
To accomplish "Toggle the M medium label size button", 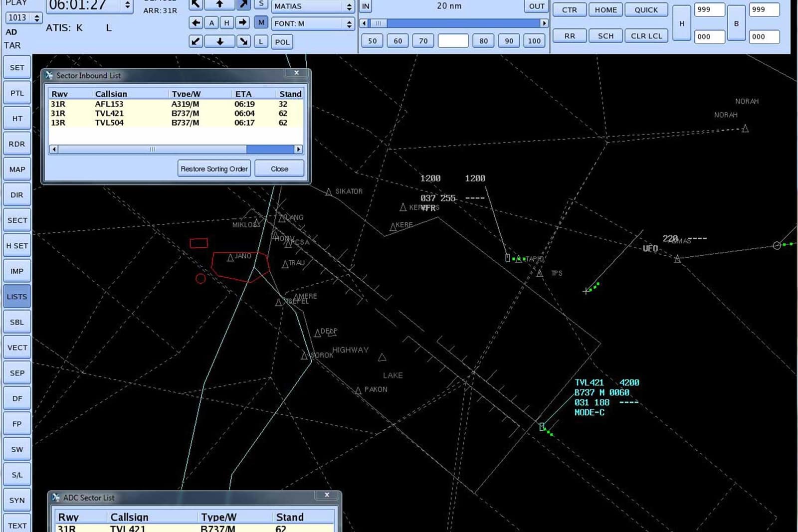I will point(261,22).
